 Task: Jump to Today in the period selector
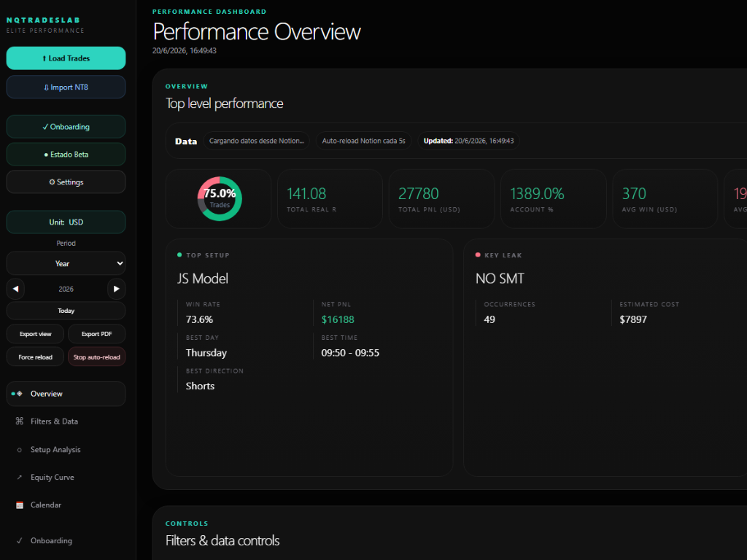pyautogui.click(x=66, y=311)
